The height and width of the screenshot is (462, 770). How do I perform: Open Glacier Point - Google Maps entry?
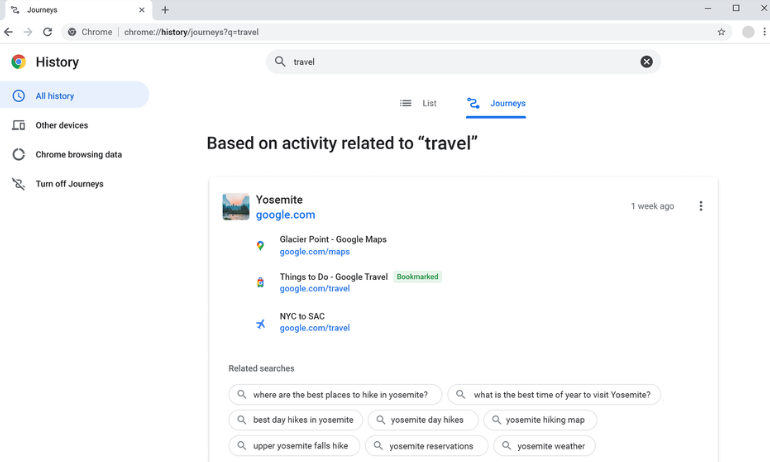tap(333, 239)
